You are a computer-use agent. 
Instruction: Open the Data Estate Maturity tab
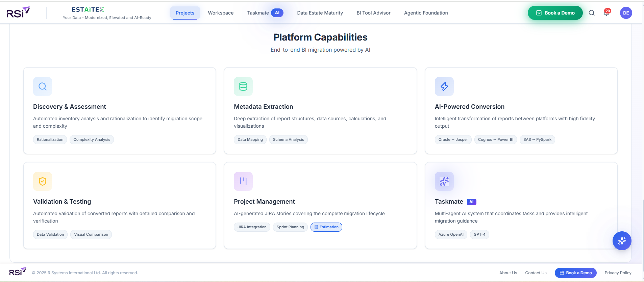[320, 13]
